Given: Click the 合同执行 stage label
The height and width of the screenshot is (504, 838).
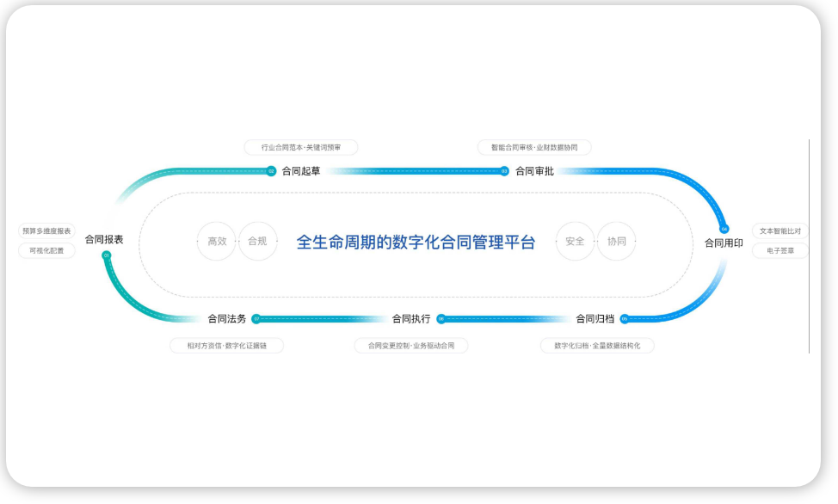Looking at the screenshot, I should [x=411, y=319].
